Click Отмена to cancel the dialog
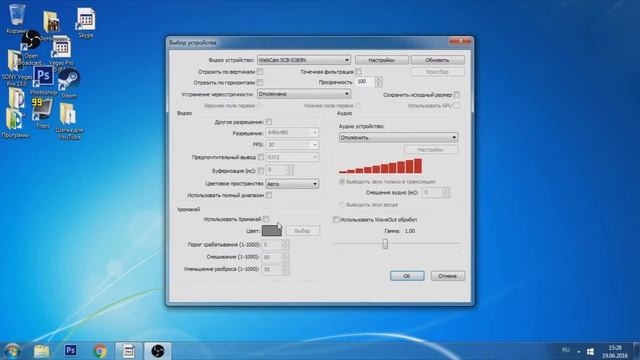 click(447, 276)
